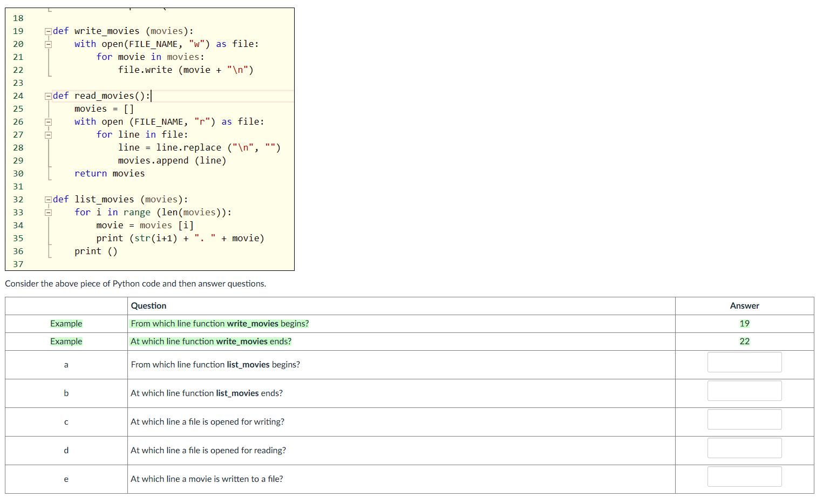Collapse the read_movies function fold at line 24
The image size is (823, 504).
coord(48,96)
